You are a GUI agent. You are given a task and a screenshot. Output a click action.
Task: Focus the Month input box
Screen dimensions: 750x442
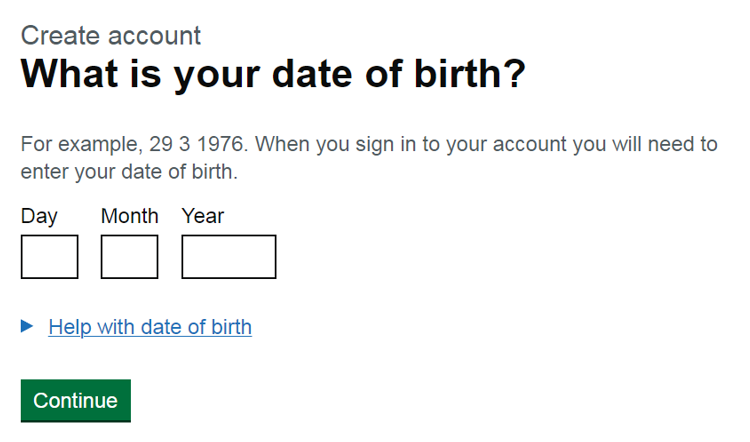(x=129, y=257)
